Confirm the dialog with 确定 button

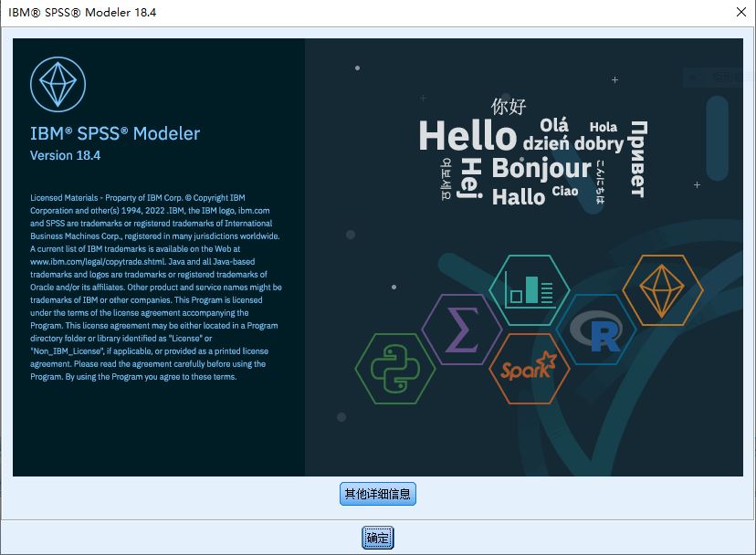tap(377, 538)
